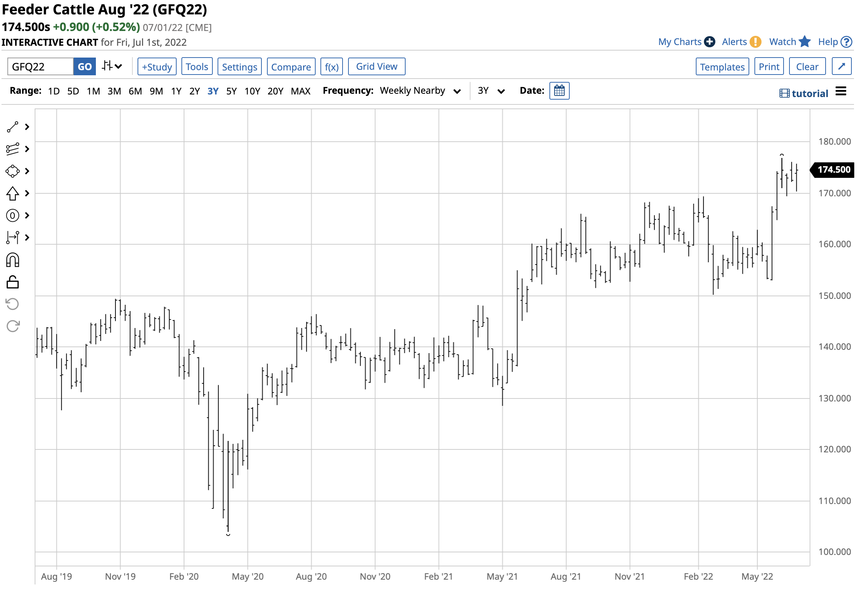Image resolution: width=868 pixels, height=597 pixels.
Task: Expand the bar type chart-style dropdown
Action: point(112,66)
